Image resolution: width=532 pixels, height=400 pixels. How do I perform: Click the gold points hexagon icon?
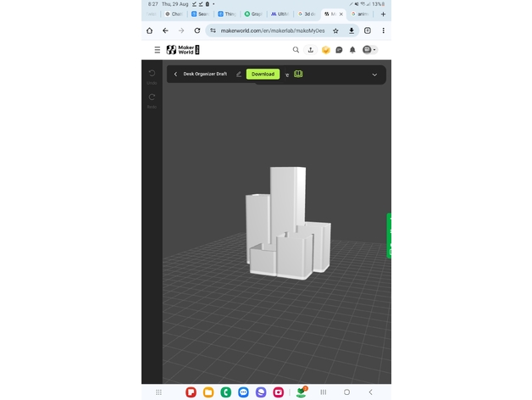324,50
